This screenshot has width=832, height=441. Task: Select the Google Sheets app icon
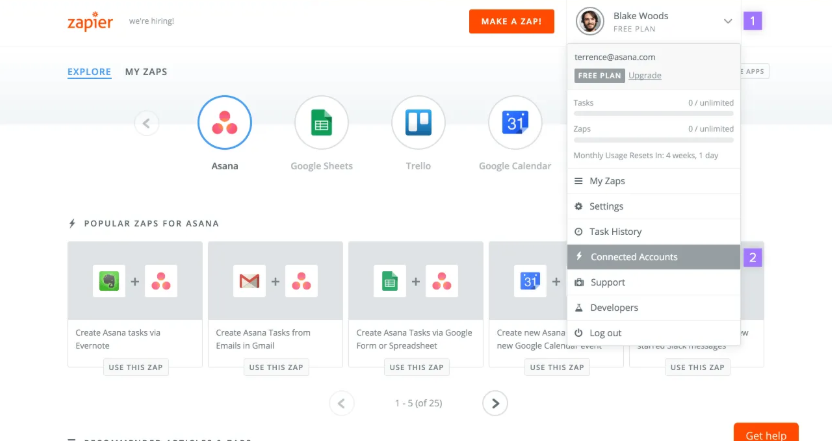click(x=322, y=123)
